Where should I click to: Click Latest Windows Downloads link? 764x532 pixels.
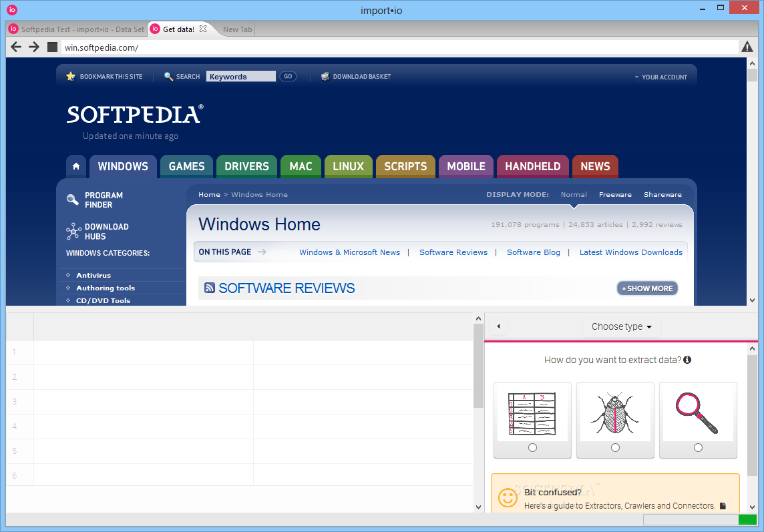click(x=631, y=252)
